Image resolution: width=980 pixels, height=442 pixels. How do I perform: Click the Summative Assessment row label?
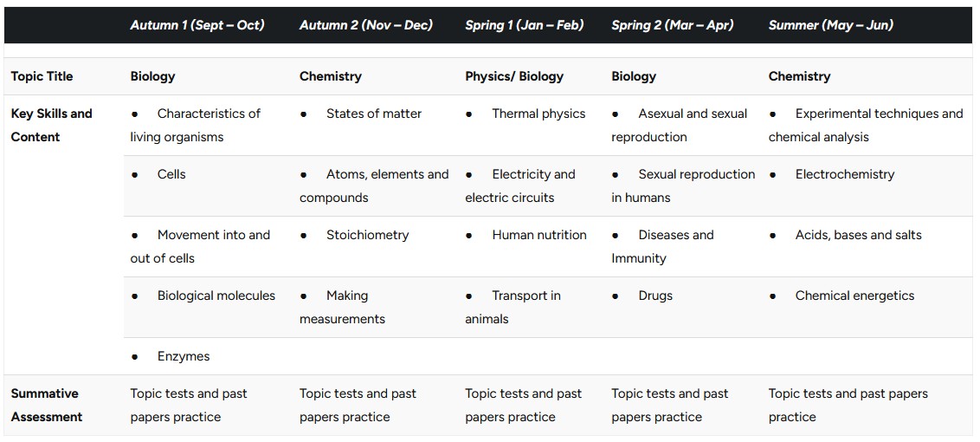pyautogui.click(x=46, y=405)
